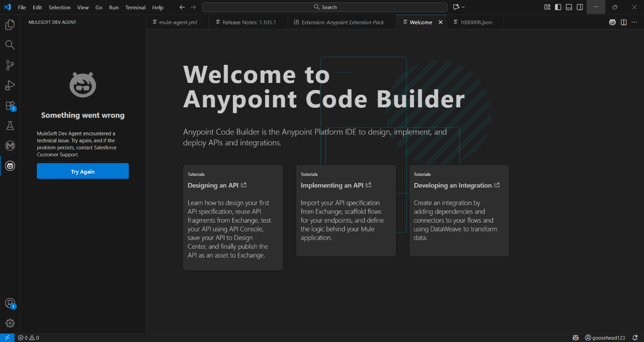Image resolution: width=644 pixels, height=342 pixels.
Task: Toggle the Primary Side Bar layout button
Action: coord(558,7)
